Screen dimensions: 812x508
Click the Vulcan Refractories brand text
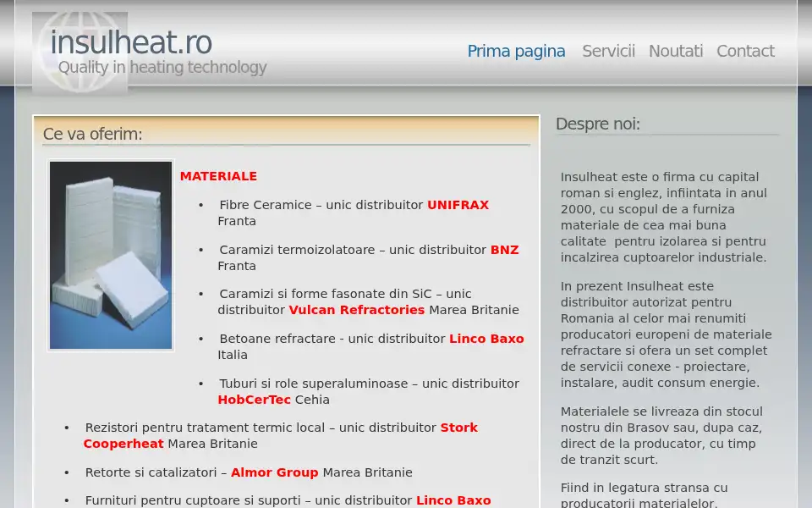[x=356, y=310]
